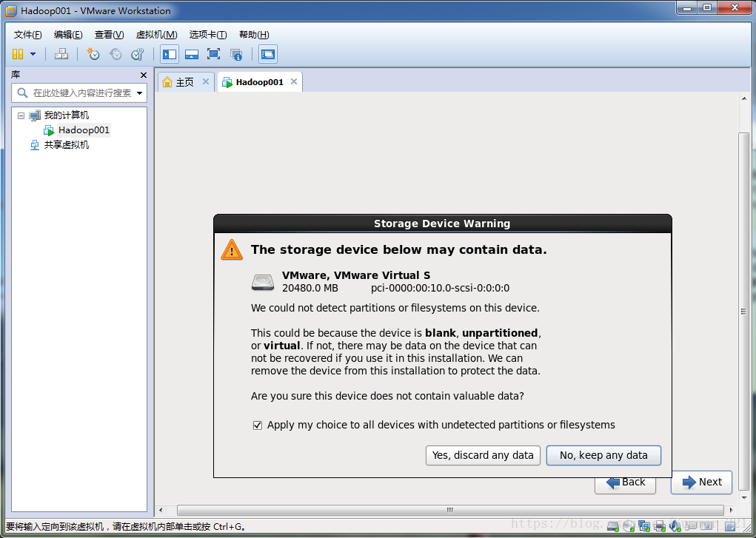
Task: Open the 选项卡(T) menu
Action: coord(208,35)
